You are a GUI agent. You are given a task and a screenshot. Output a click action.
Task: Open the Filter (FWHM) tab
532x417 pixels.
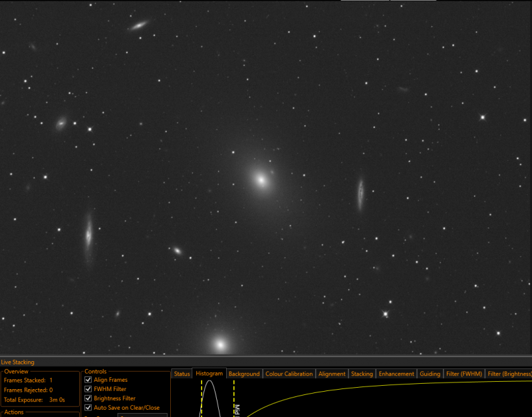click(464, 374)
